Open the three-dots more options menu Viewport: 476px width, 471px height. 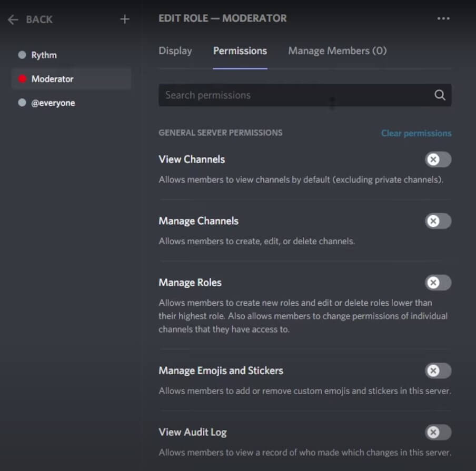coord(443,18)
